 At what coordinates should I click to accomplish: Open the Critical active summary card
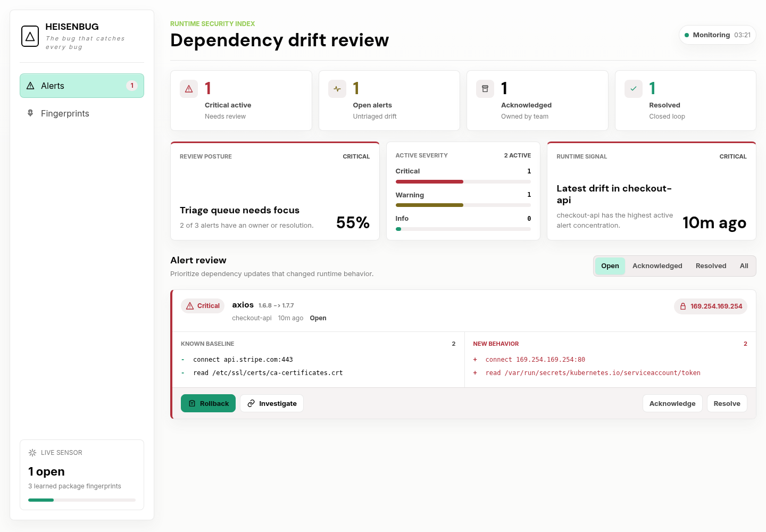241,101
